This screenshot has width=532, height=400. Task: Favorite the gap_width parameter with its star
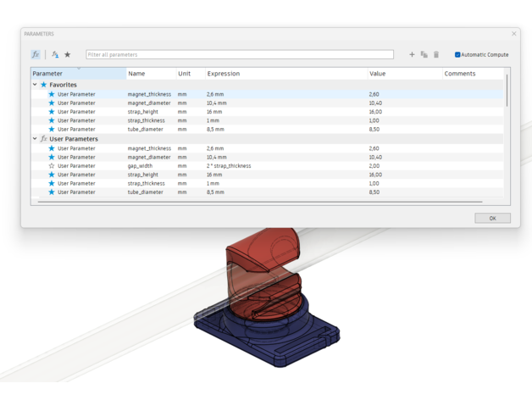coord(52,166)
